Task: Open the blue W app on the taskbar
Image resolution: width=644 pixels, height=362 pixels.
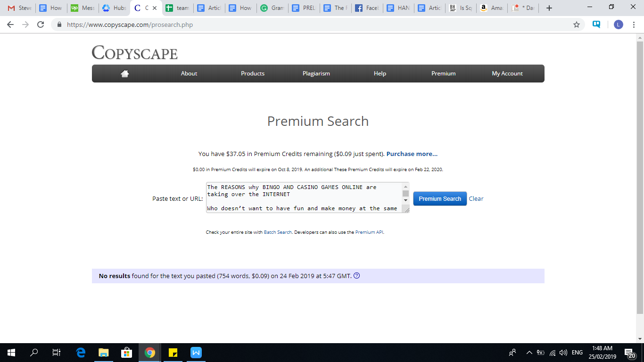Action: point(196,352)
